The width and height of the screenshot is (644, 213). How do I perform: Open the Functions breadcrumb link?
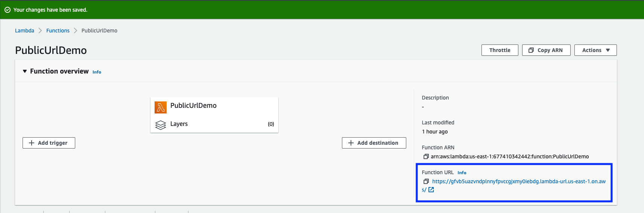(x=58, y=31)
